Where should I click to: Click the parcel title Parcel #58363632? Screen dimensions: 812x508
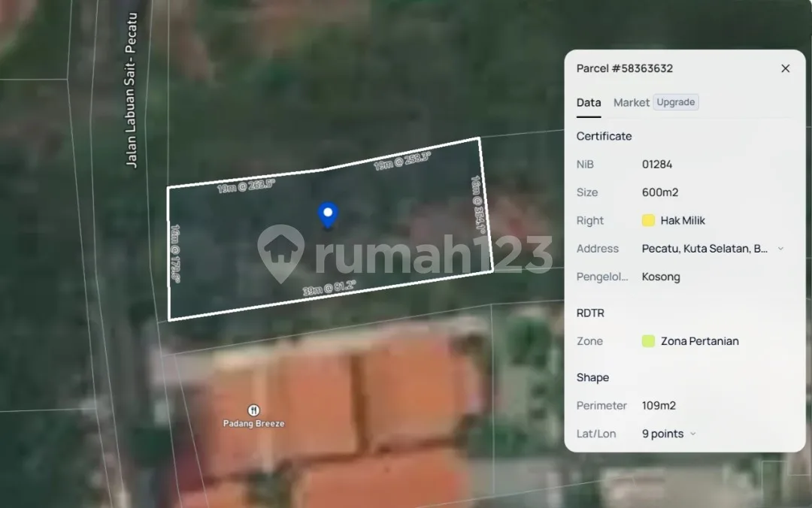tap(625, 68)
